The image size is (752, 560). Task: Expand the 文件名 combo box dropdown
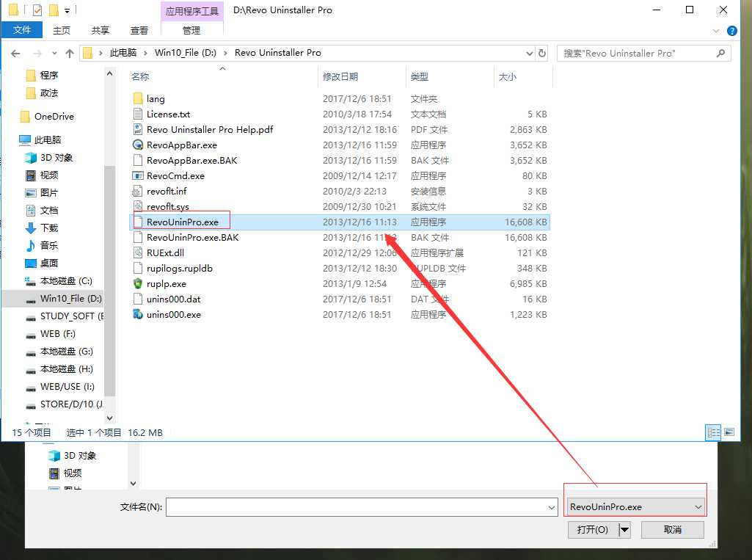coord(552,507)
